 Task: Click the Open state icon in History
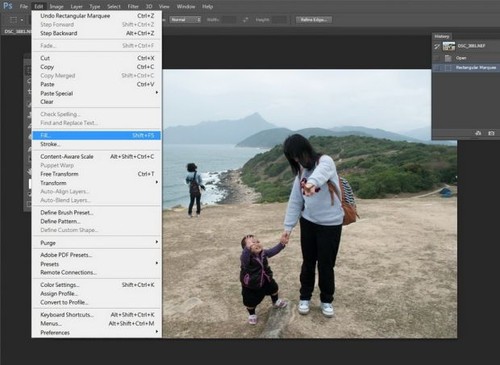tap(448, 58)
